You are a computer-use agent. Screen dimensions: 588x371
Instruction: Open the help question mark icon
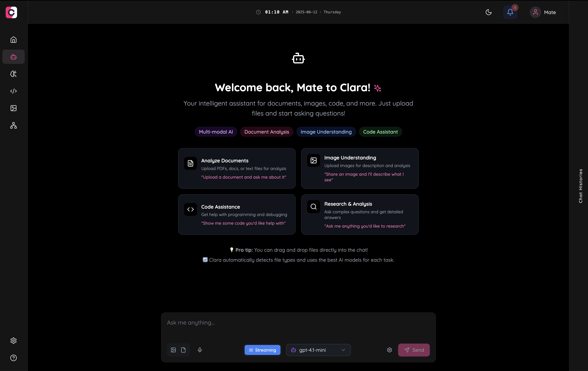click(14, 358)
